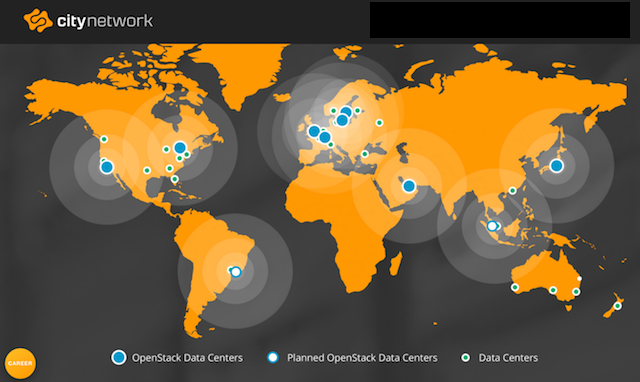Select the OpenStack data center in Japan
Viewport: 640px width, 382px height.
pyautogui.click(x=556, y=166)
